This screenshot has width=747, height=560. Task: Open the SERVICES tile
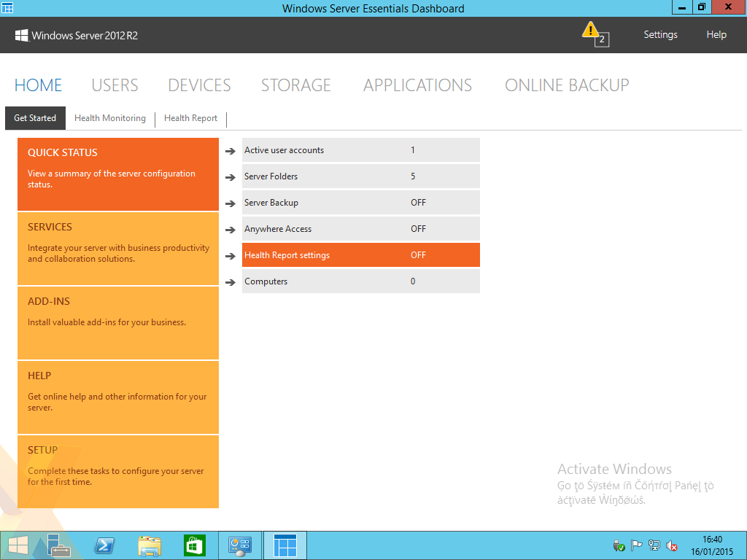(x=117, y=248)
